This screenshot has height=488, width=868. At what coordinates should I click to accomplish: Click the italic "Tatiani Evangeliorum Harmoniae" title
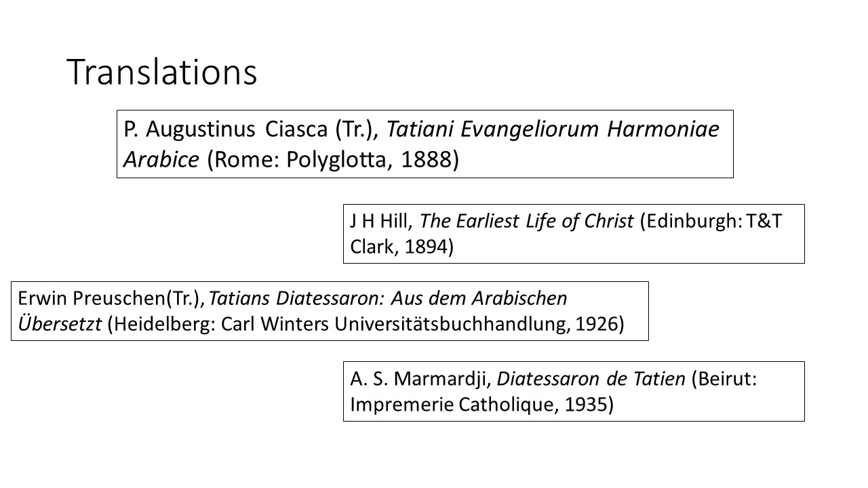click(x=553, y=129)
